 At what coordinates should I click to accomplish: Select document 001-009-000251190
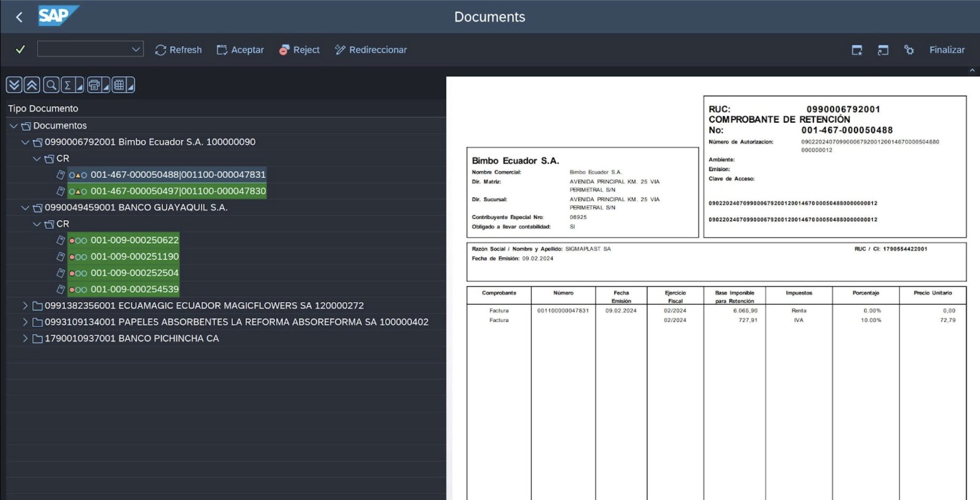135,256
